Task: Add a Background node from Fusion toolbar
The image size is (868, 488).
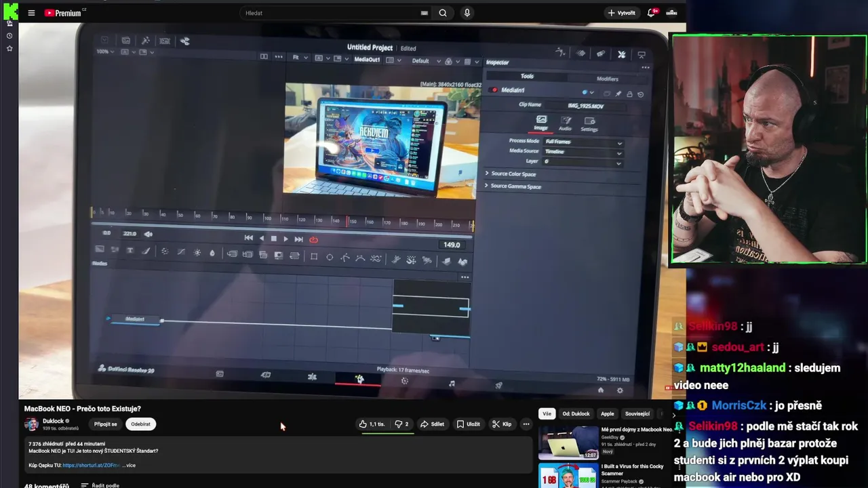Action: click(99, 250)
